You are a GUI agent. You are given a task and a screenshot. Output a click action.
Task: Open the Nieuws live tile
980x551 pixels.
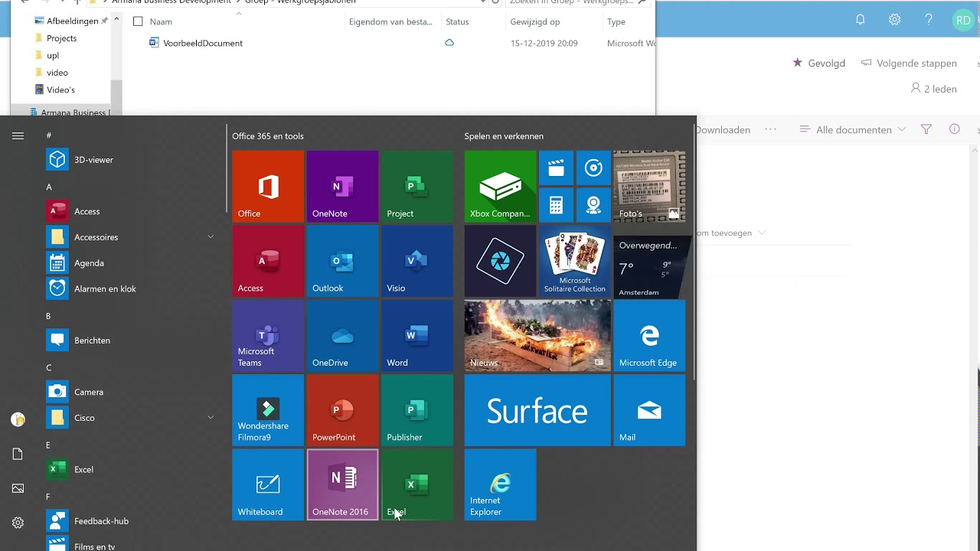click(x=537, y=335)
